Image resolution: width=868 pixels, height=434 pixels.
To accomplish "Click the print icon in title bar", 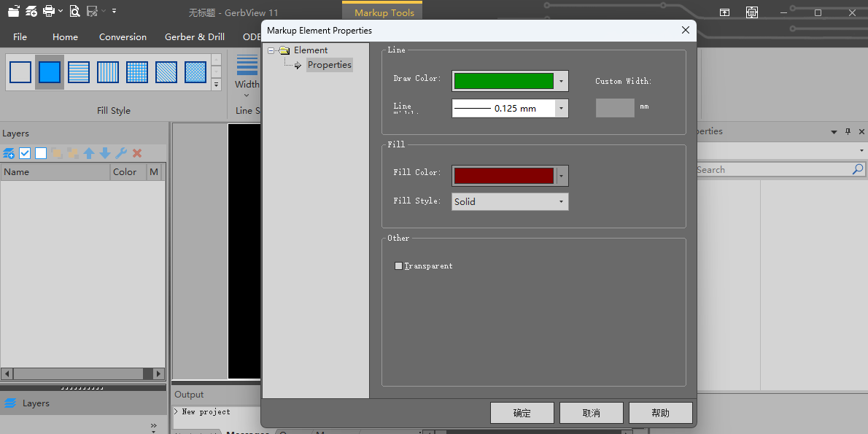I will tap(49, 11).
